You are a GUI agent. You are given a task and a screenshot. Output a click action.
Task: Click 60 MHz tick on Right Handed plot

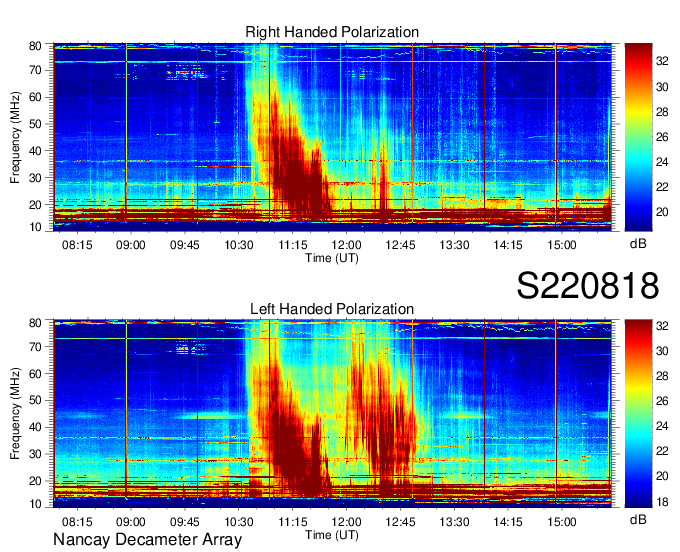pyautogui.click(x=35, y=97)
